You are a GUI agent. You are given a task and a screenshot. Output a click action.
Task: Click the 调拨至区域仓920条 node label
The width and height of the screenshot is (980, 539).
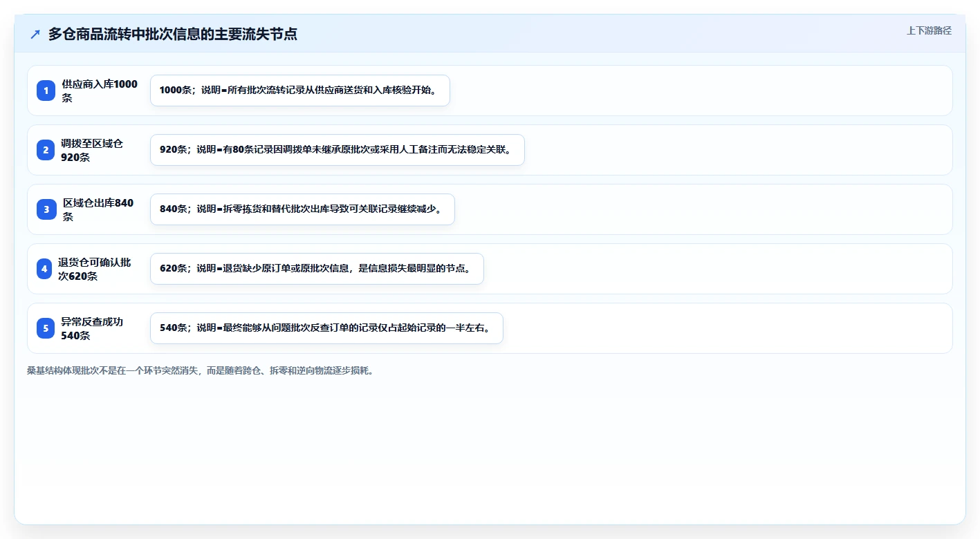[92, 150]
